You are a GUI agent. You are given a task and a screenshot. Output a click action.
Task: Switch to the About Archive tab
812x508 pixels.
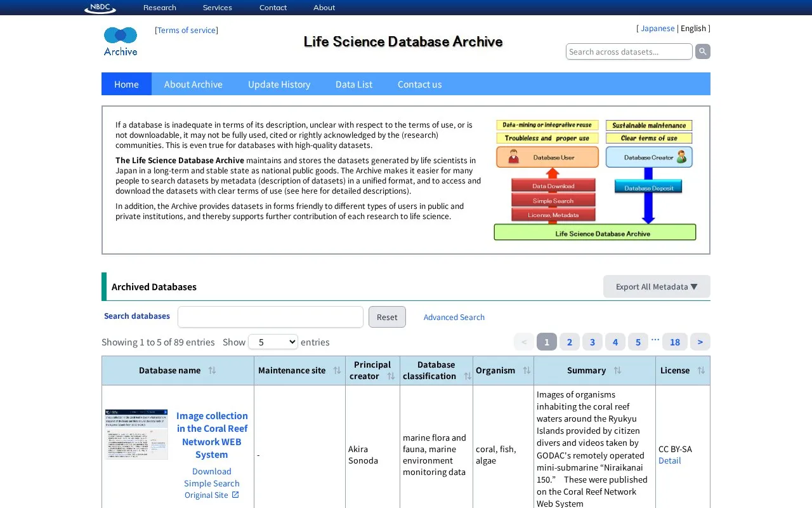click(193, 84)
